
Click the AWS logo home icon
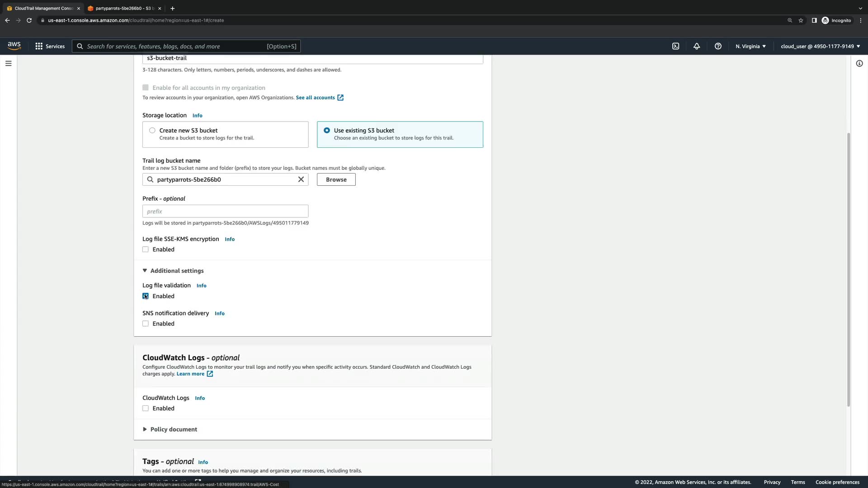(14, 46)
